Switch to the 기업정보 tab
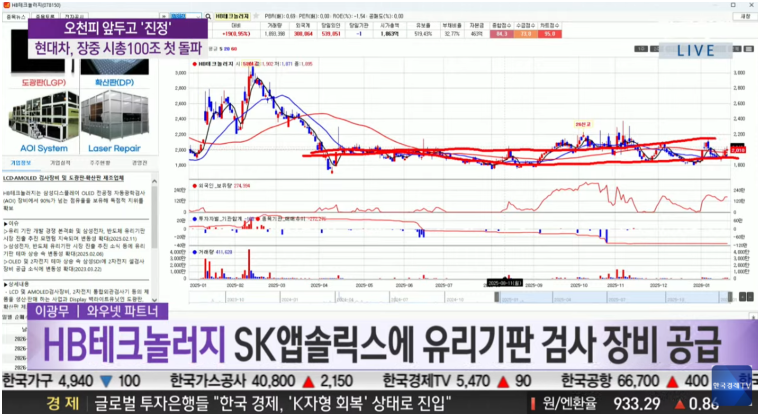Image resolution: width=758 pixels, height=414 pixels. coord(21,161)
